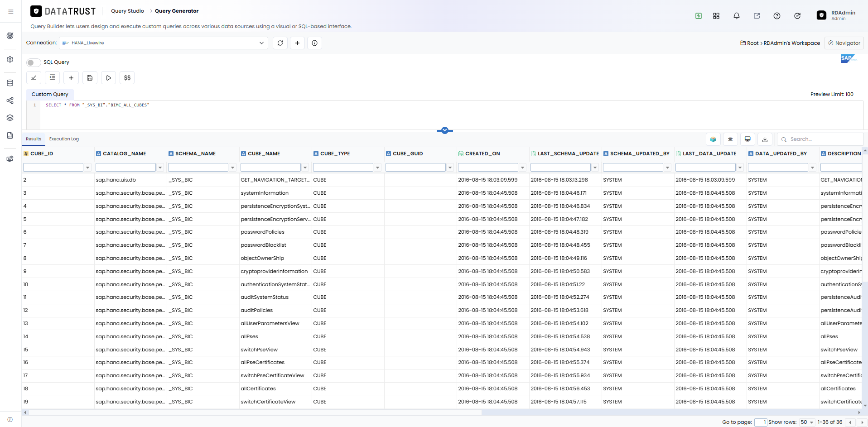This screenshot has height=427, width=868.
Task: Go to previous results page arrow
Action: pyautogui.click(x=850, y=422)
